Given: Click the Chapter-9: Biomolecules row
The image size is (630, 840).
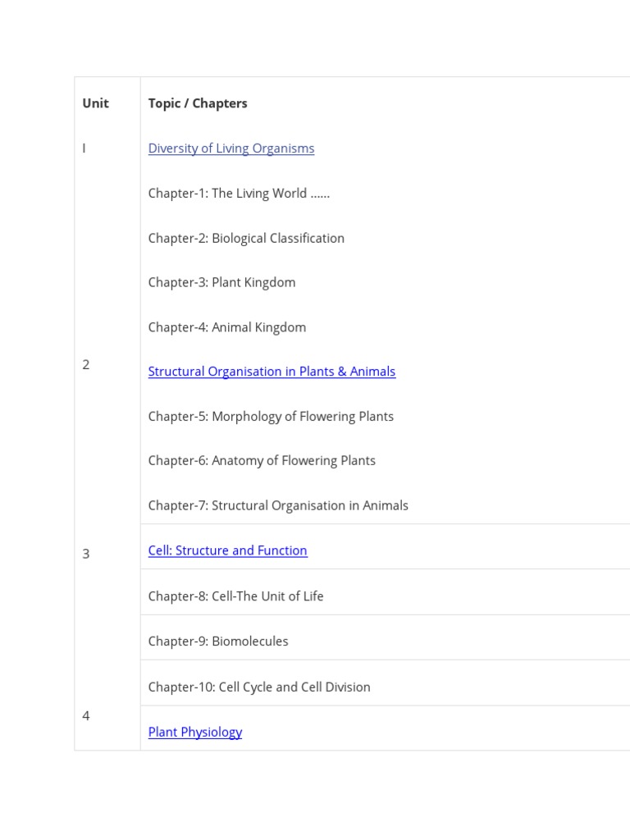Looking at the screenshot, I should [218, 641].
